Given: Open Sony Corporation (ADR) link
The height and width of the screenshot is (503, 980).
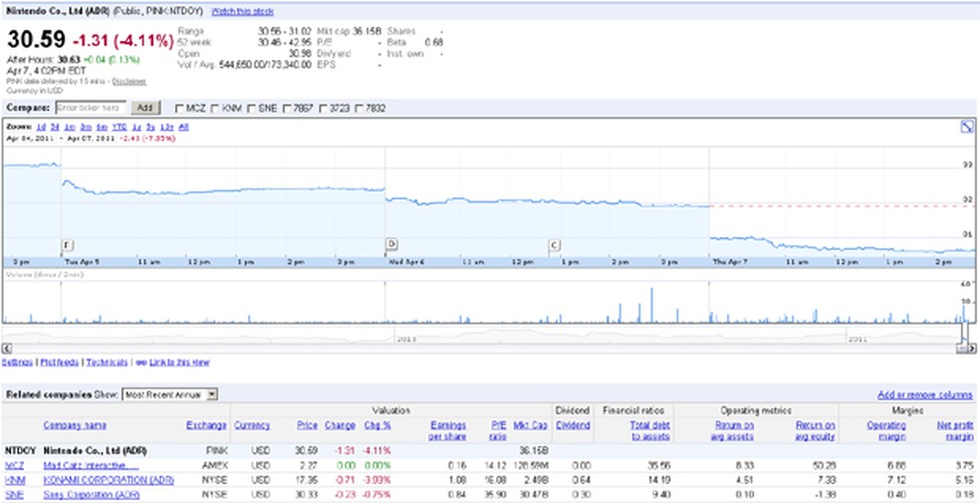Looking at the screenshot, I should (92, 495).
